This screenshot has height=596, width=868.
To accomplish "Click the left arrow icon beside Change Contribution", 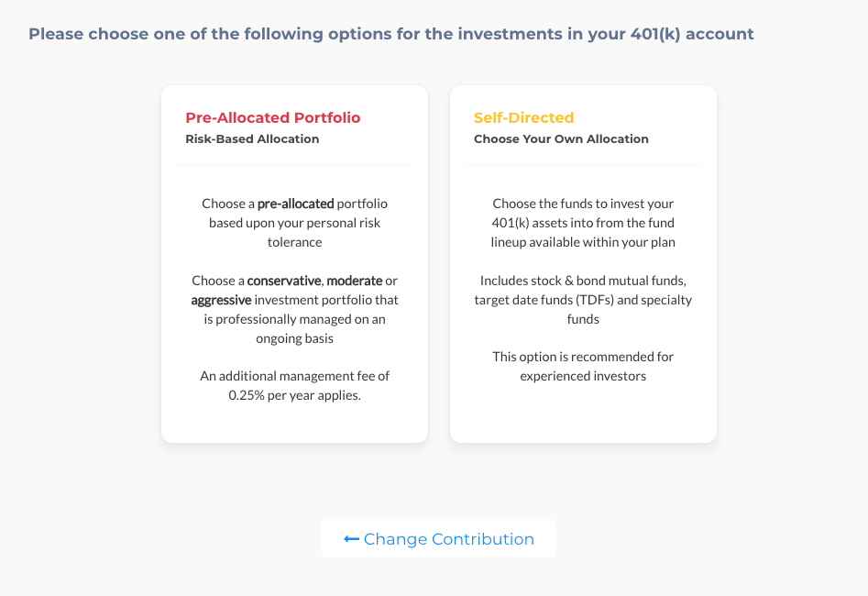I will coord(351,539).
